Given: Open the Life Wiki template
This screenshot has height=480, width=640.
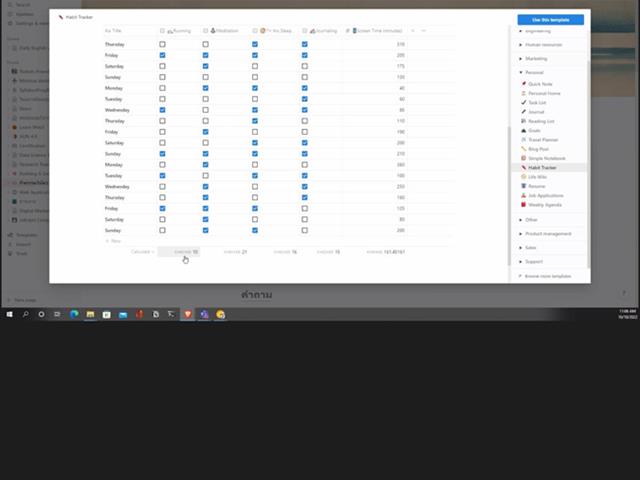Looking at the screenshot, I should [x=537, y=177].
